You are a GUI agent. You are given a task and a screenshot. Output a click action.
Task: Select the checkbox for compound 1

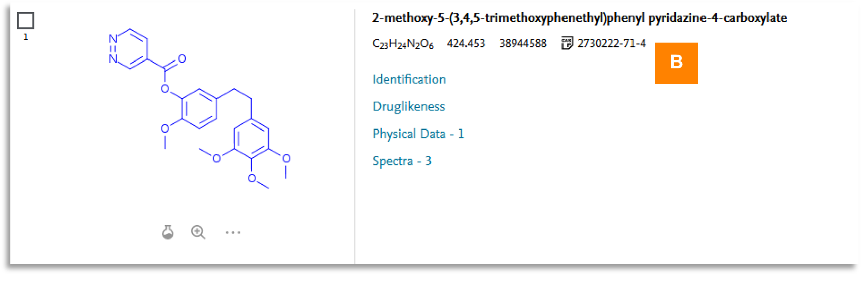(x=25, y=20)
